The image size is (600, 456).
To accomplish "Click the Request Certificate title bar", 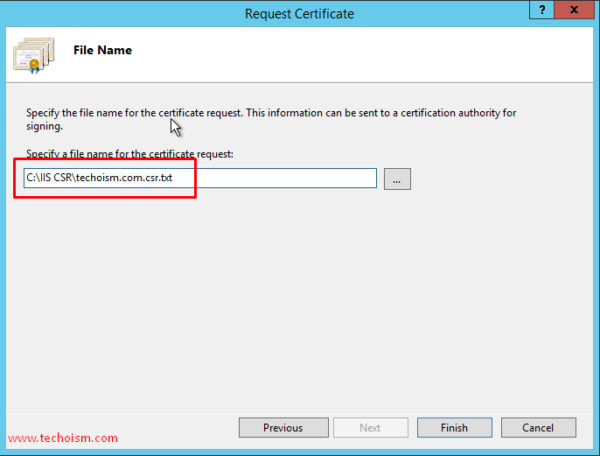I will (x=299, y=13).
